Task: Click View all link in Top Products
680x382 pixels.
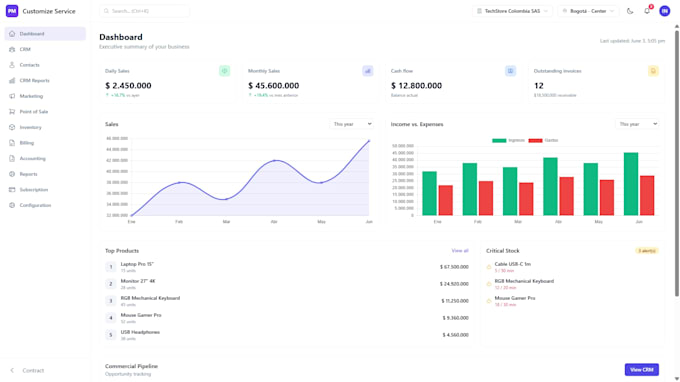Action: click(x=460, y=251)
